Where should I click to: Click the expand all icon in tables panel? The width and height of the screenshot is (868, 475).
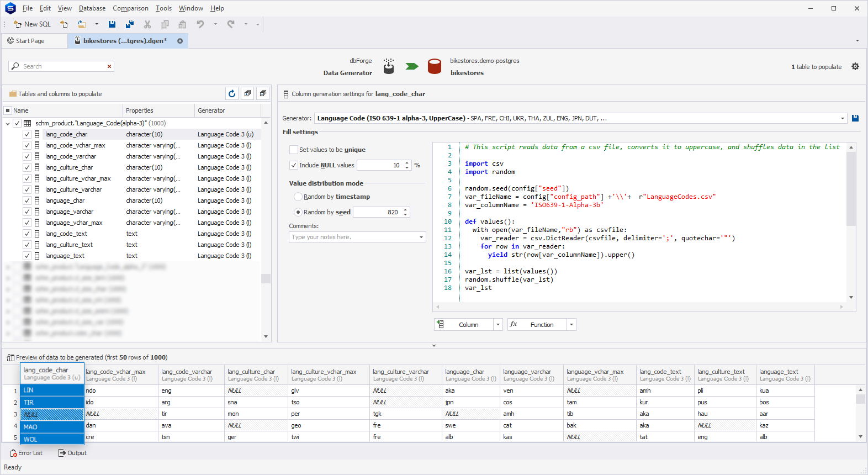tap(247, 93)
